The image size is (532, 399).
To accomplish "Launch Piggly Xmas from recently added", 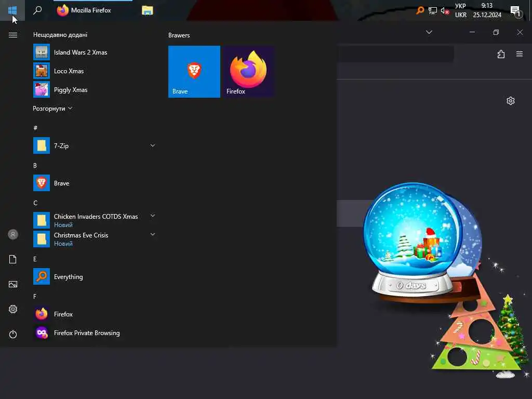I will [x=94, y=89].
